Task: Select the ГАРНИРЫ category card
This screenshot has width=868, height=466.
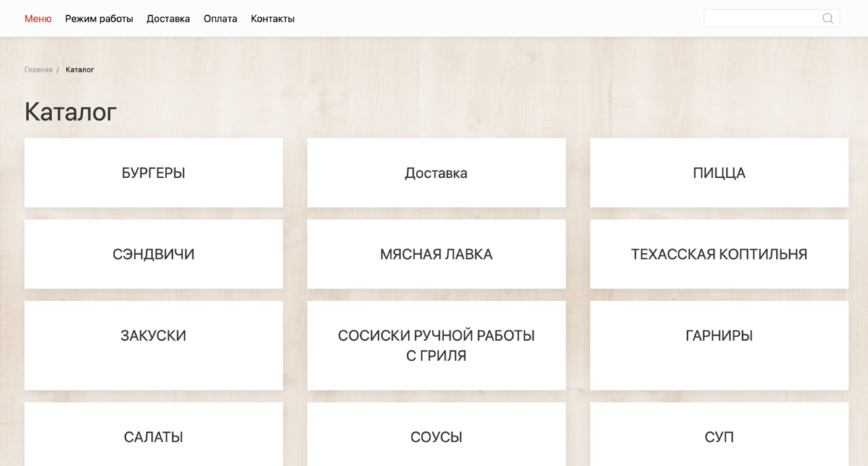Action: (719, 345)
